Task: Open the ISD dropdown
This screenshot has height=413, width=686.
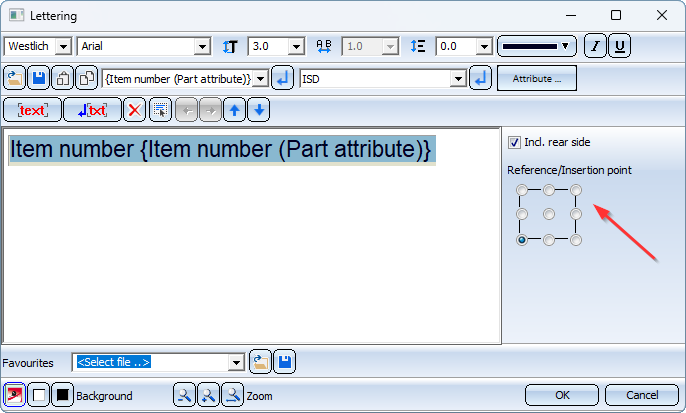Action: pyautogui.click(x=458, y=79)
